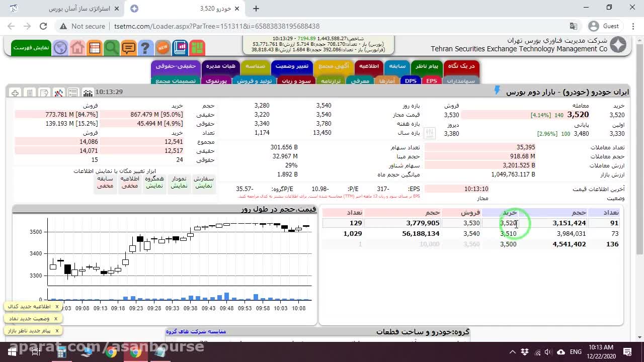Click the orange table view icon

[95, 48]
